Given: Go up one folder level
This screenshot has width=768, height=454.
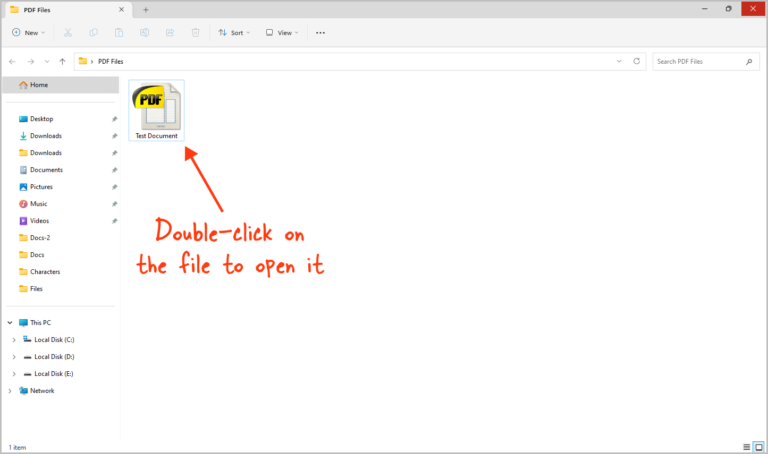Looking at the screenshot, I should (x=62, y=62).
